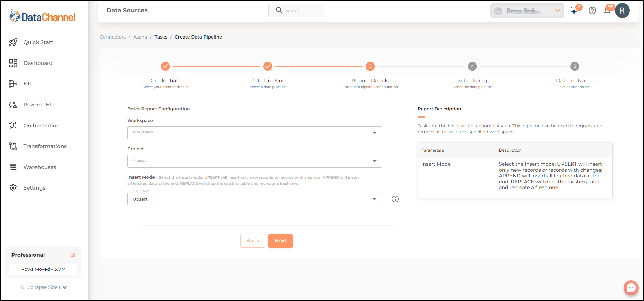The height and width of the screenshot is (301, 644).
Task: Open the account selector dropdown
Action: click(x=527, y=11)
